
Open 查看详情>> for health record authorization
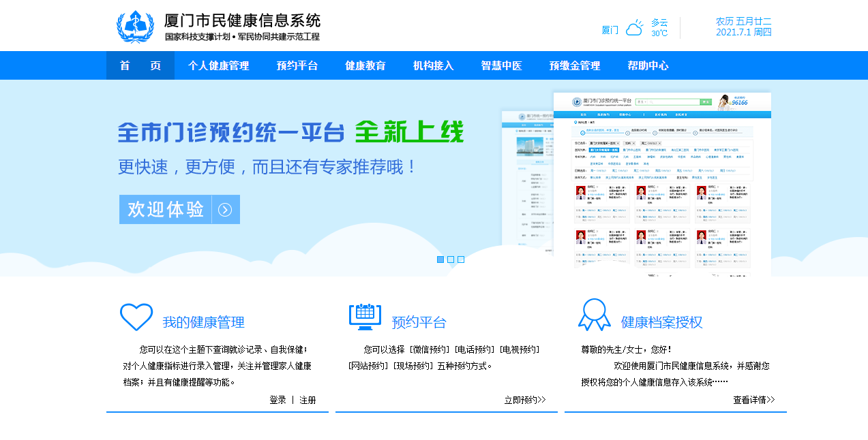tap(754, 400)
